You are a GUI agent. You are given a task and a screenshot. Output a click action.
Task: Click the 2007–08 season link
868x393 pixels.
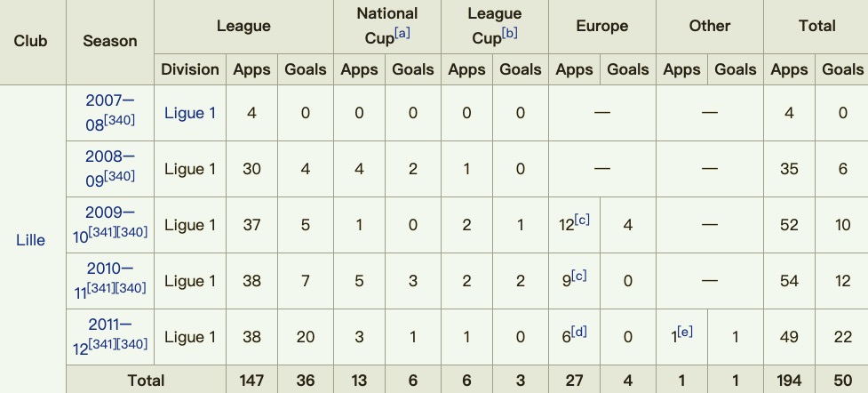point(104,113)
